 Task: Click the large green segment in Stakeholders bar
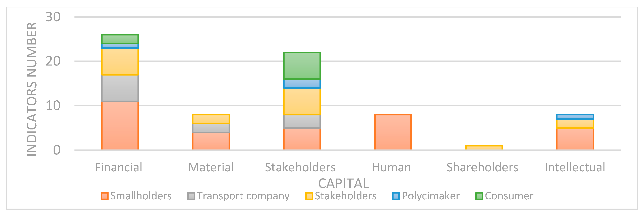click(x=302, y=66)
